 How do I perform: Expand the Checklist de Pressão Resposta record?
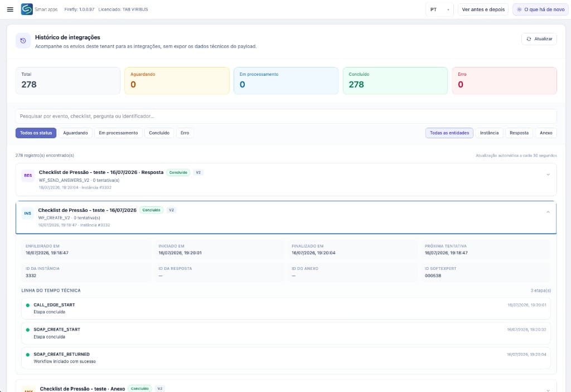(548, 175)
